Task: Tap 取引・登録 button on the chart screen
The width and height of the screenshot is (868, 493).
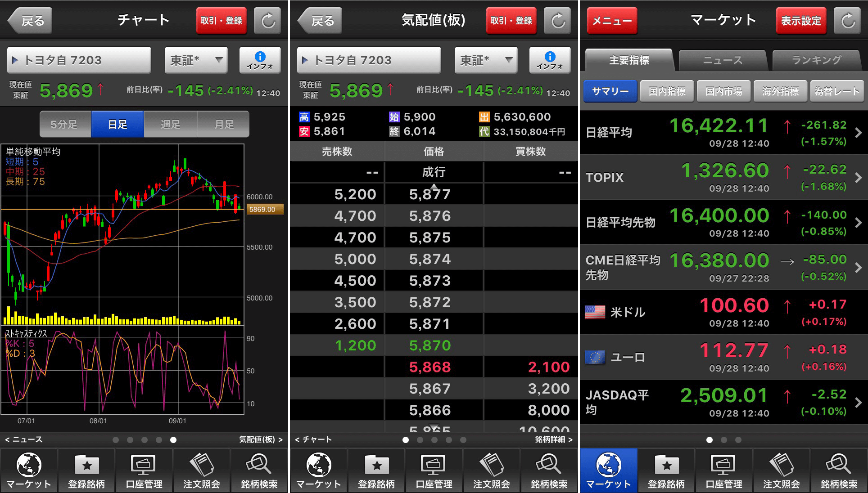Action: point(221,21)
